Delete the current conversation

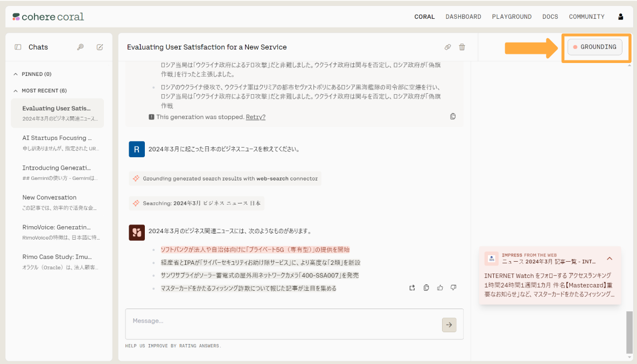(x=462, y=47)
